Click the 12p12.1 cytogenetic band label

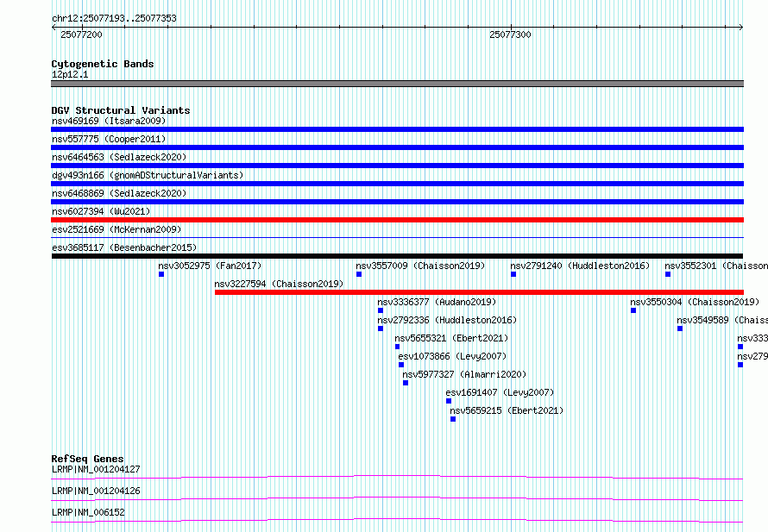click(70, 74)
